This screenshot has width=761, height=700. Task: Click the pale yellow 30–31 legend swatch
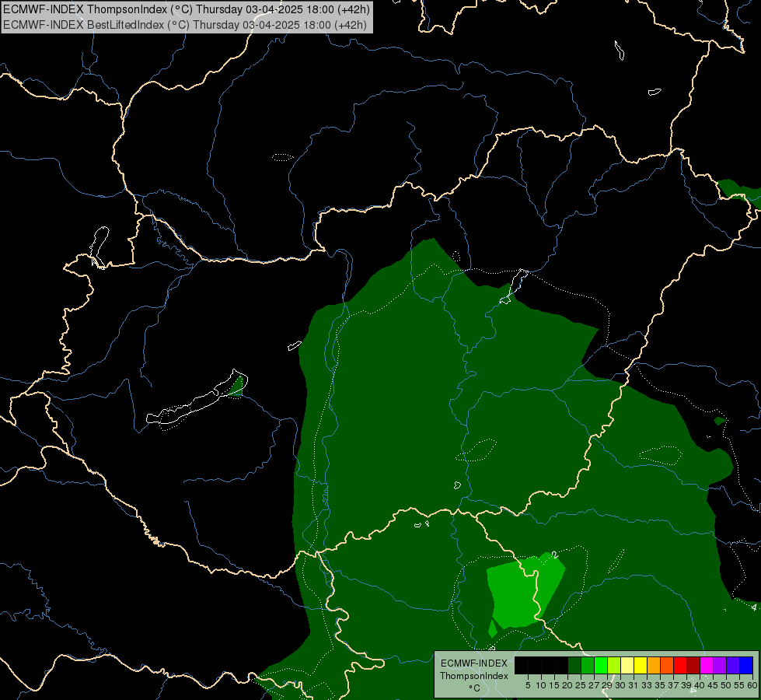(627, 665)
